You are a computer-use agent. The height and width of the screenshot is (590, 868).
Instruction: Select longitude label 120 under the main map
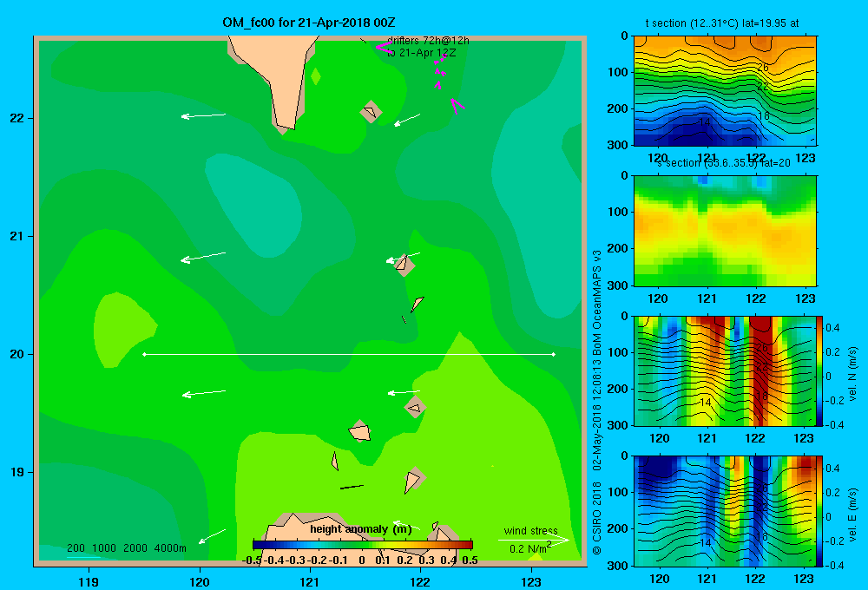(x=200, y=581)
